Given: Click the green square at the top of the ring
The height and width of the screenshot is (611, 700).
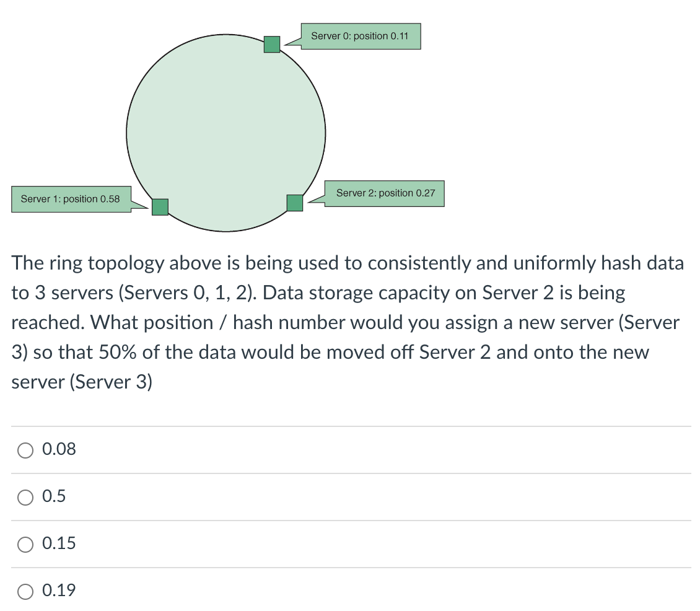Looking at the screenshot, I should pos(272,44).
